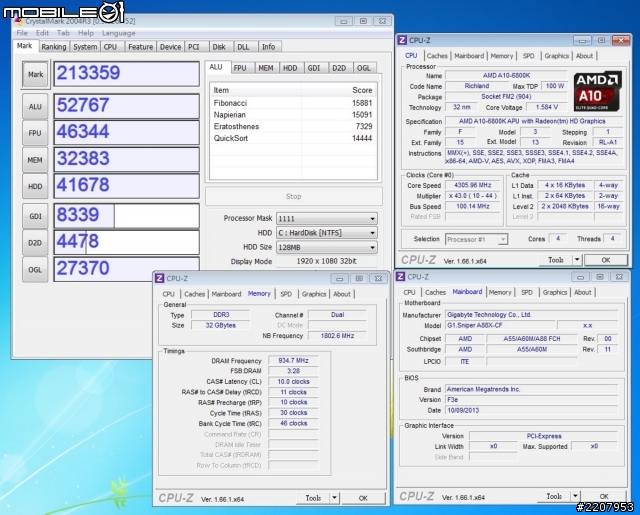
Task: Click the AMD A10-6800K Name field
Action: [x=506, y=75]
